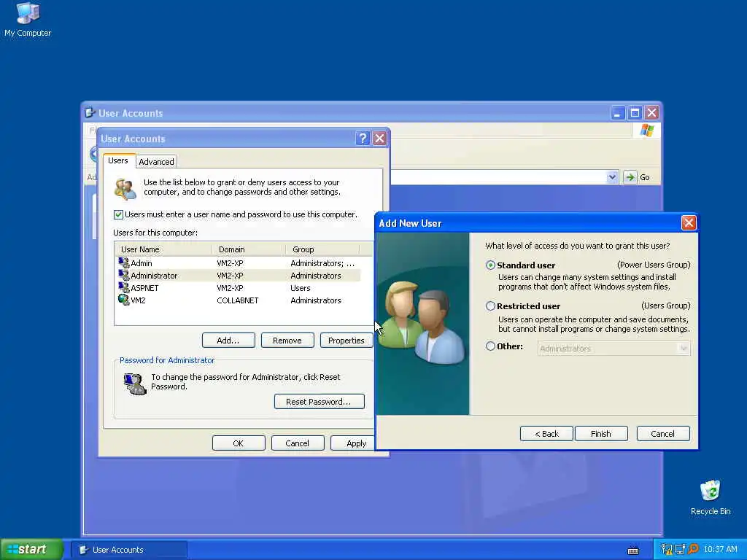Click the Add... button
Viewport: 747px width, 560px height.
coord(228,341)
